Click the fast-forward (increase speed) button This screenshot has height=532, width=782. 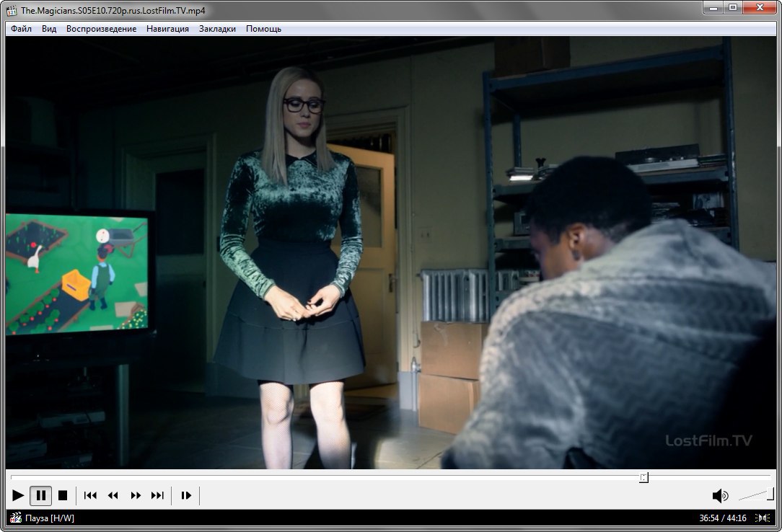136,495
